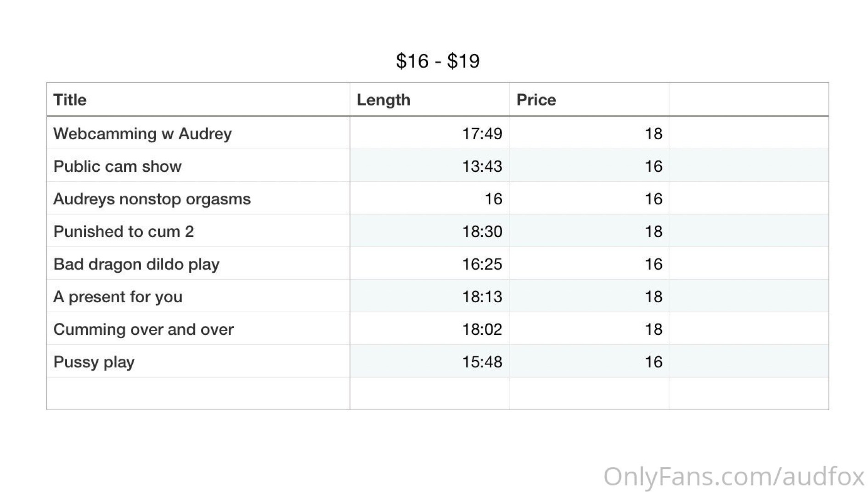Select the 16:25 length cell
The width and height of the screenshot is (868, 496).
point(482,264)
